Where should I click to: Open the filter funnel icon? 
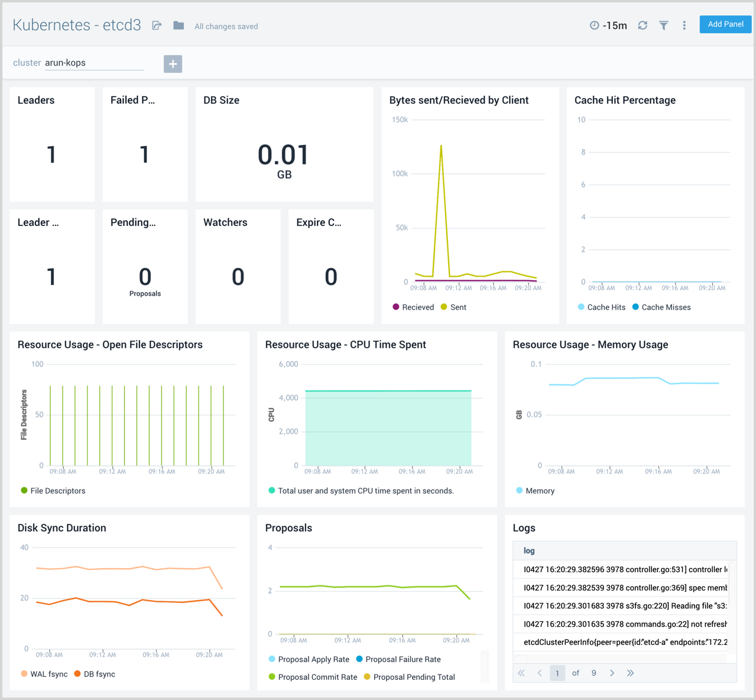664,25
